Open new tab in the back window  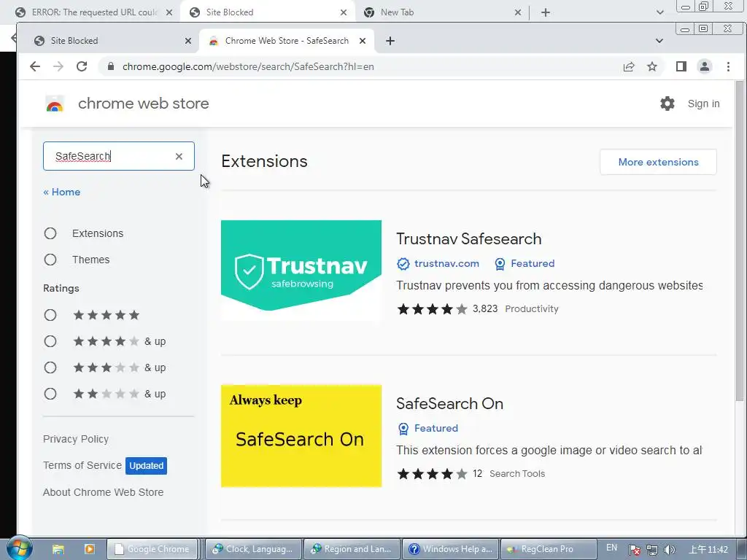(x=546, y=12)
